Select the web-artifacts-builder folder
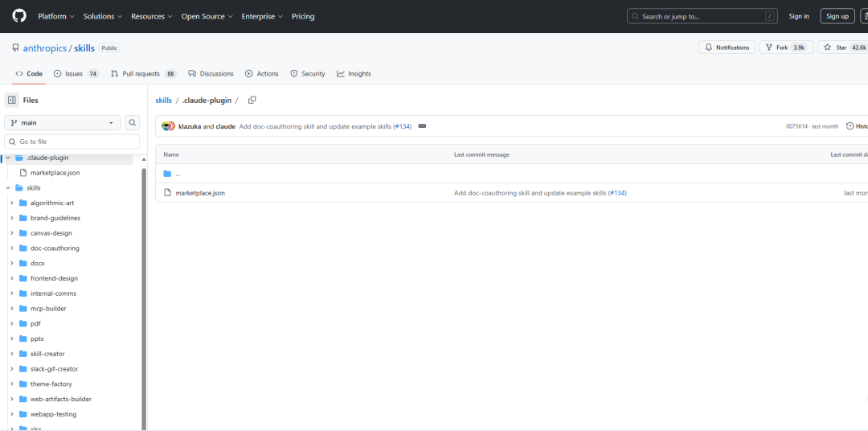 (x=61, y=399)
